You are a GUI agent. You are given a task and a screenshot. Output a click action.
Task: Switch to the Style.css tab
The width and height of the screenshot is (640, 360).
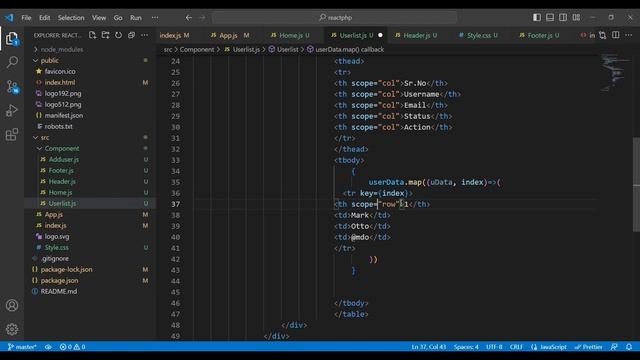click(478, 36)
